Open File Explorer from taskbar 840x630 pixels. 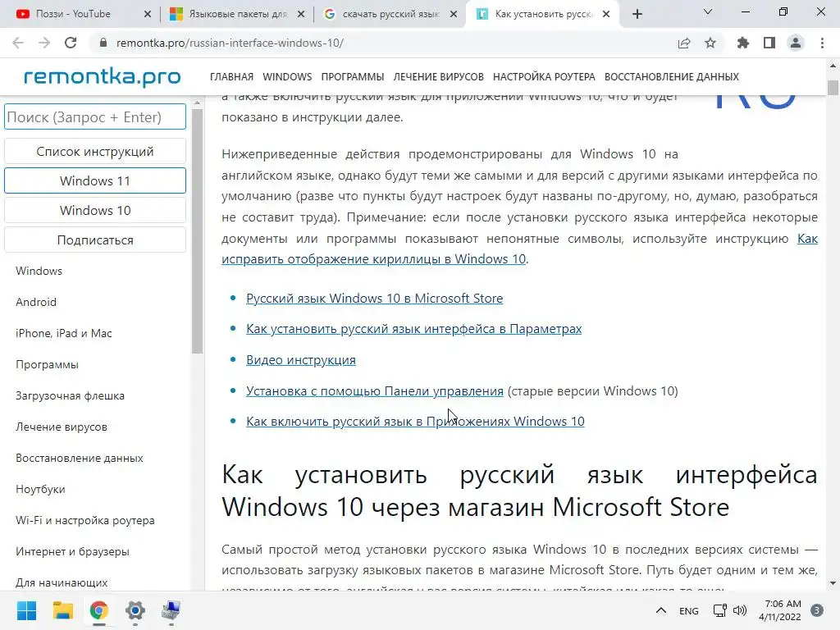(x=62, y=610)
